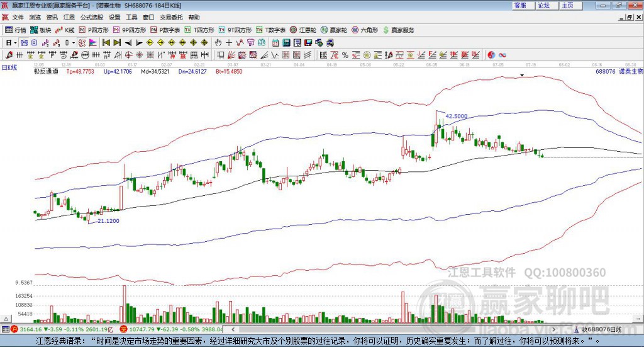Viewport: 644px width, 347px height.
Task: Click the status bar grid icon
Action: 5,329
